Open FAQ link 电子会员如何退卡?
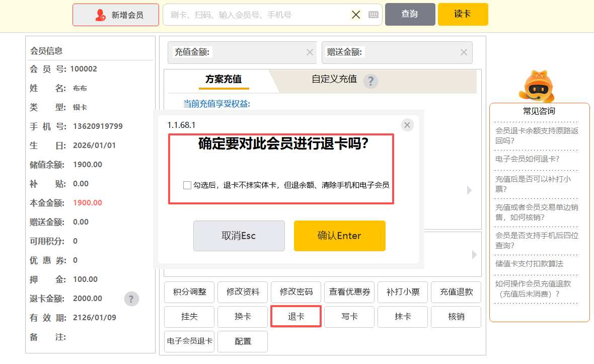This screenshot has width=594, height=364. coord(527,159)
